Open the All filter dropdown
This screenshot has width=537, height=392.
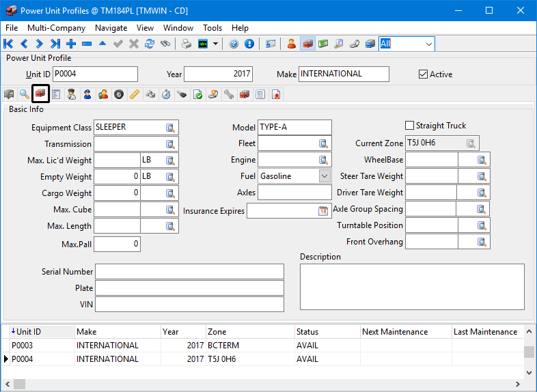tap(429, 44)
